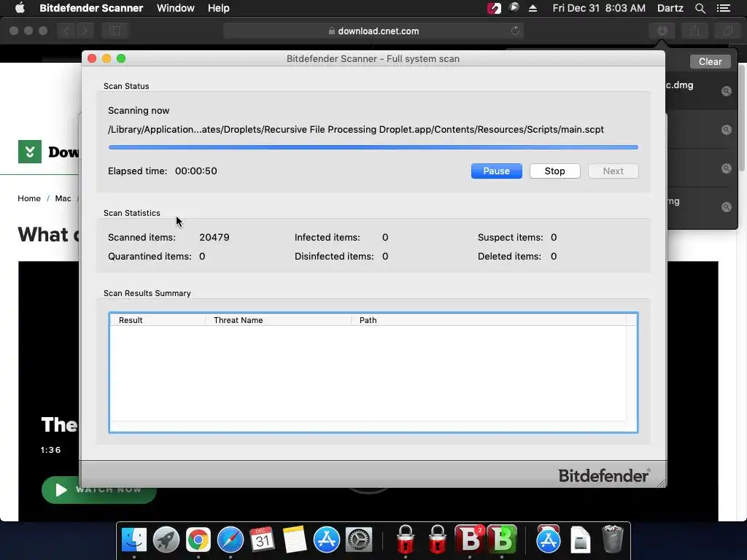Click the Safari page vertical scrollbar

tap(743, 118)
